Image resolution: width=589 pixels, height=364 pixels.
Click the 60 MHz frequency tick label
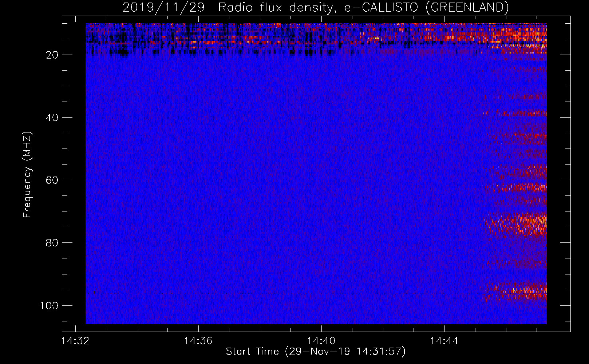[x=52, y=180]
